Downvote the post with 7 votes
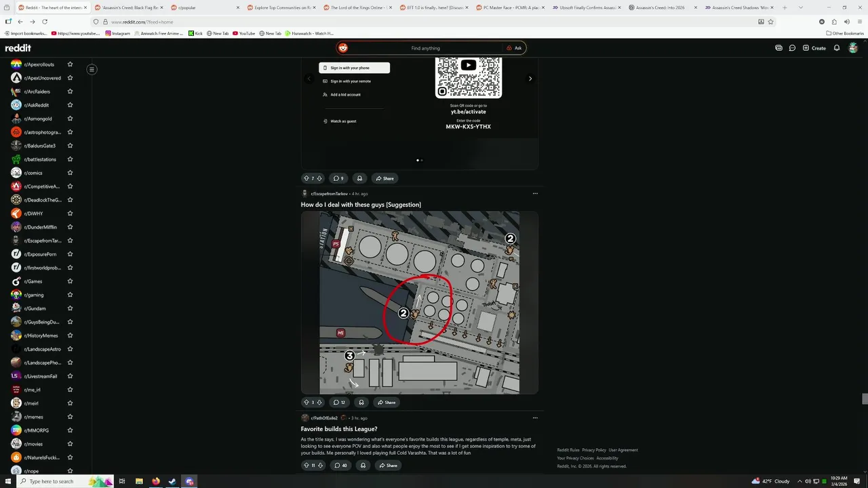Screen dimensions: 868x488 (319, 178)
